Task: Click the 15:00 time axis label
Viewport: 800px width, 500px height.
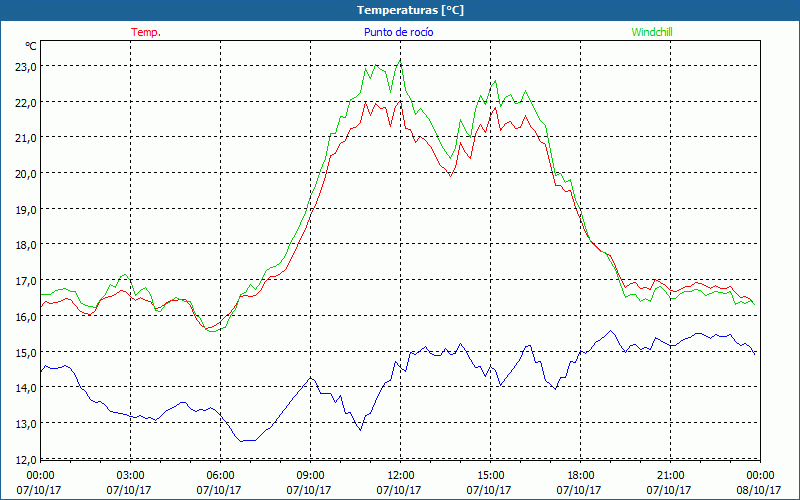Action: click(x=490, y=476)
